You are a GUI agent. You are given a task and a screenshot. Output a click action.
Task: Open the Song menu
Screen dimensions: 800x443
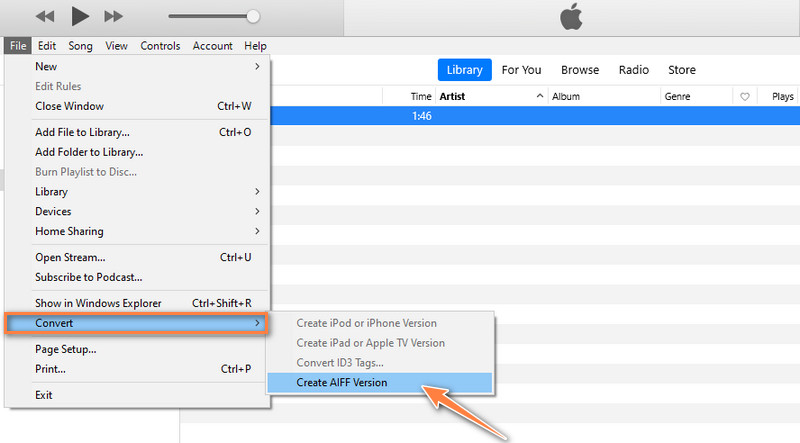click(x=81, y=46)
